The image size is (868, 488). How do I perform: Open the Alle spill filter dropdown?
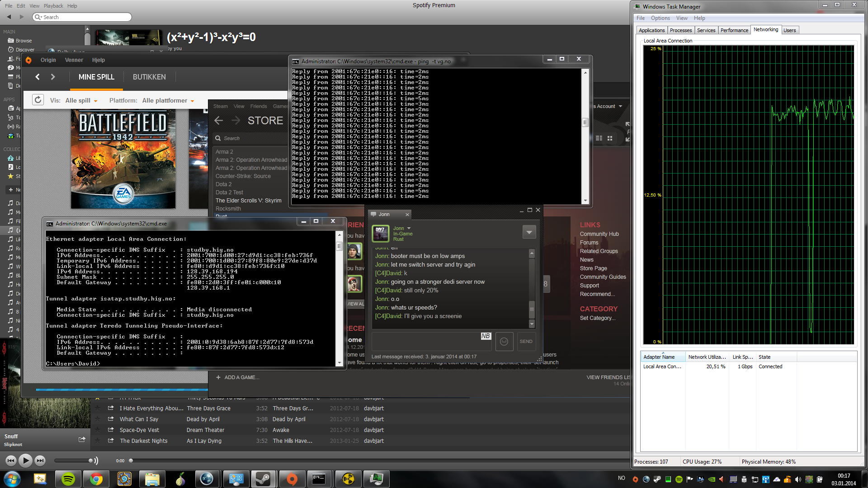coord(81,100)
